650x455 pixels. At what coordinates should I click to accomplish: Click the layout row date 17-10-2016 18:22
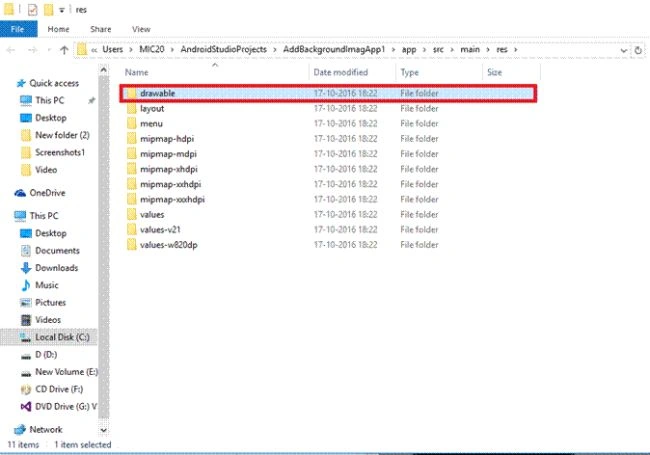point(345,109)
